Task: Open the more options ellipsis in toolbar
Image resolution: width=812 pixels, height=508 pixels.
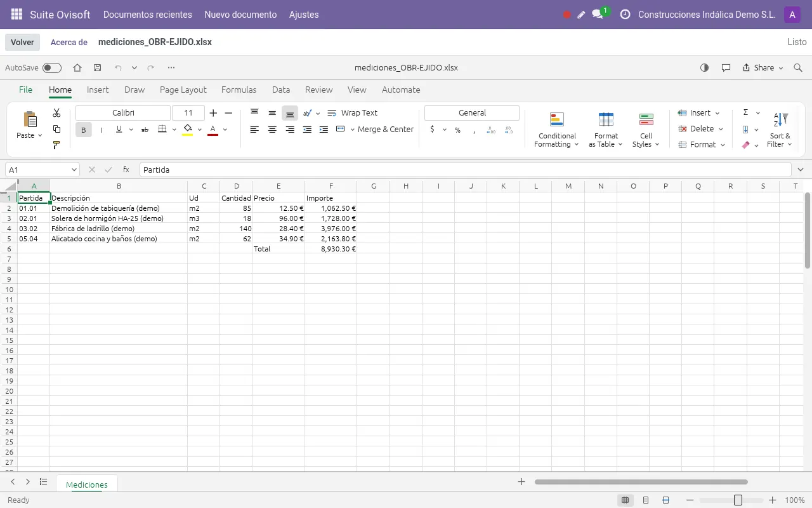Action: (171, 67)
